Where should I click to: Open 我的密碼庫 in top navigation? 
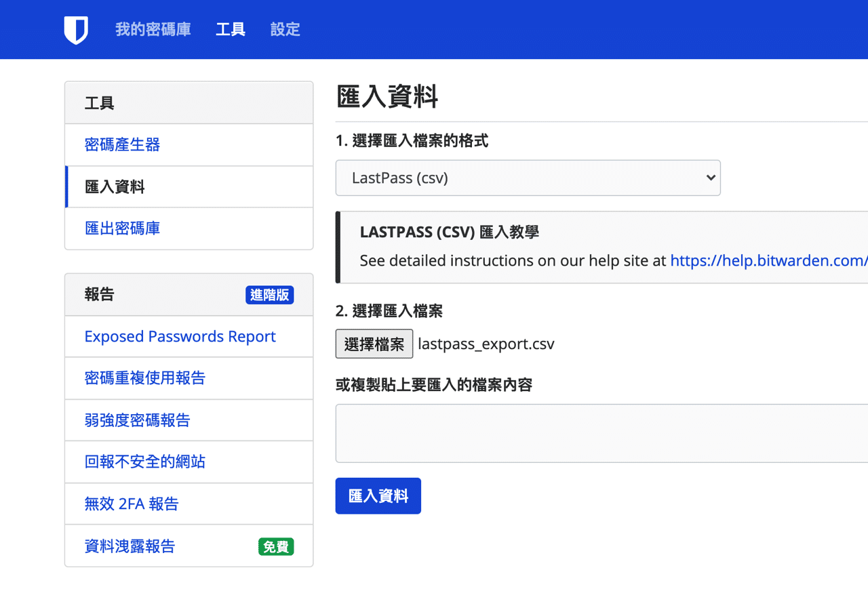tap(153, 29)
